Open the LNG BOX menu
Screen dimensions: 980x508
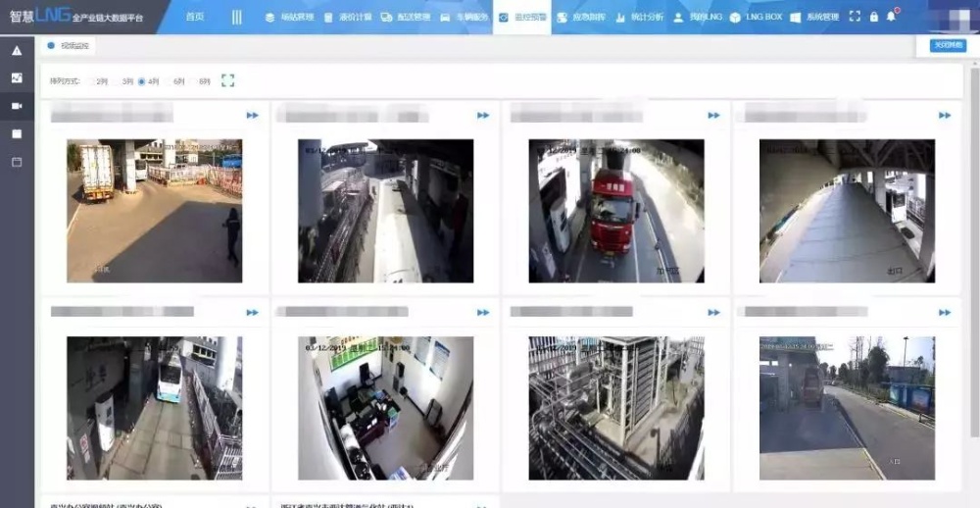757,18
